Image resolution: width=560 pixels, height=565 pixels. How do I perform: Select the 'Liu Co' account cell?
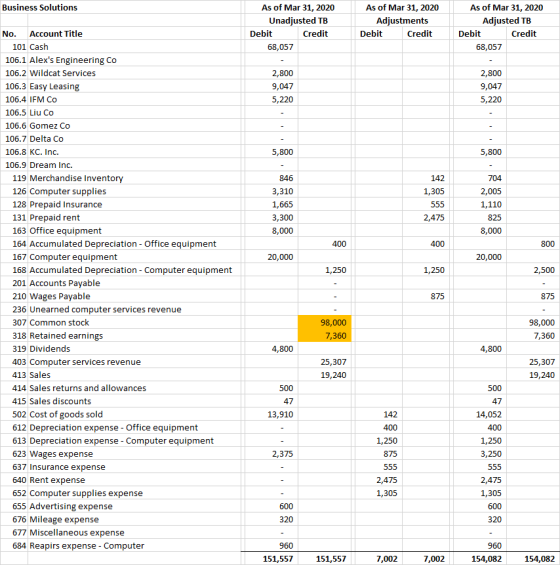(x=41, y=113)
